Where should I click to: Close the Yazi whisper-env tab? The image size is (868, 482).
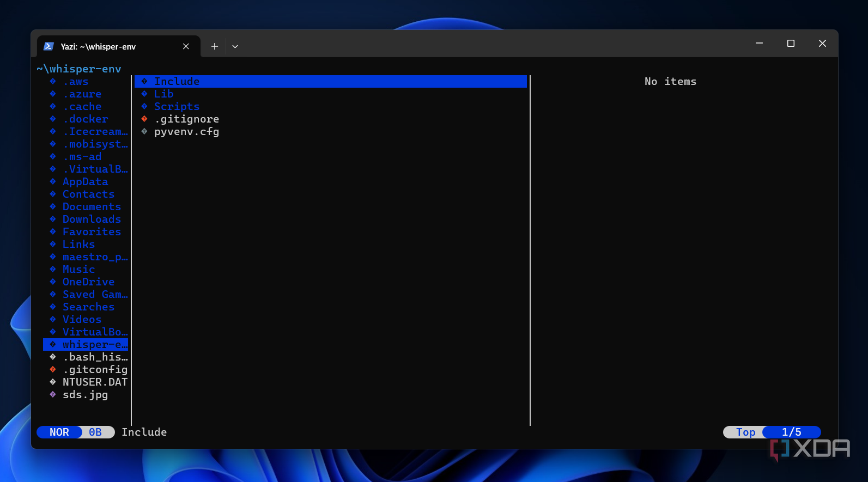pos(186,46)
